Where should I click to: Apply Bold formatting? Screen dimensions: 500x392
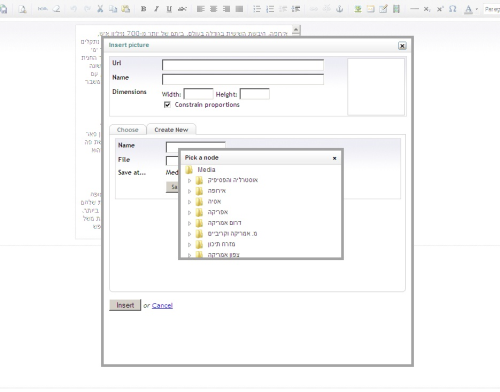[x=143, y=9]
